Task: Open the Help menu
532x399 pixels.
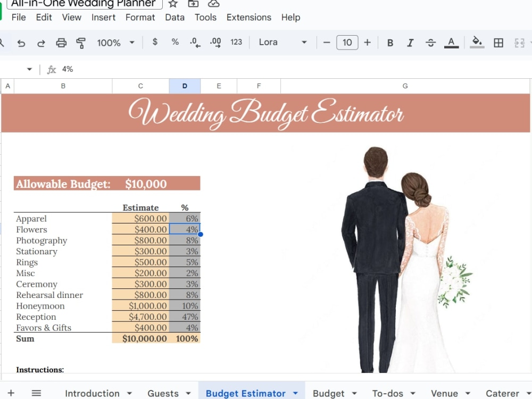Action: 291,18
